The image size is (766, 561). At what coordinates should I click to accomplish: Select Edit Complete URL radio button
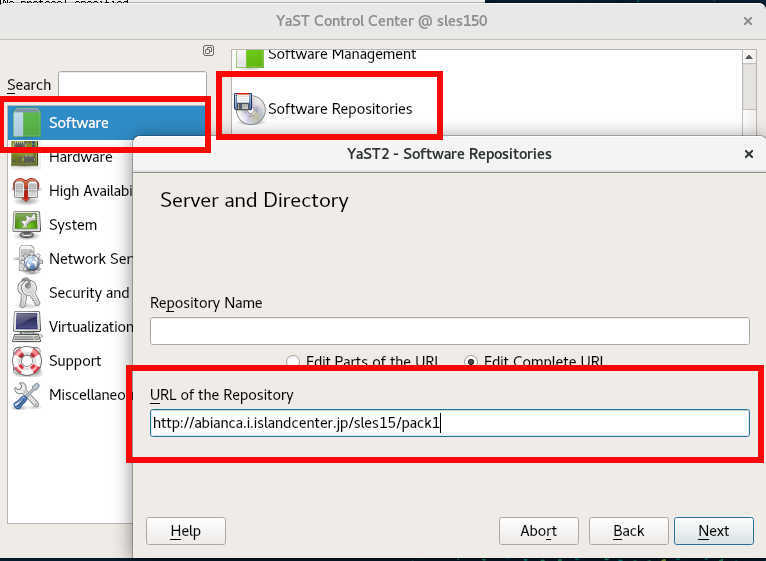point(471,362)
